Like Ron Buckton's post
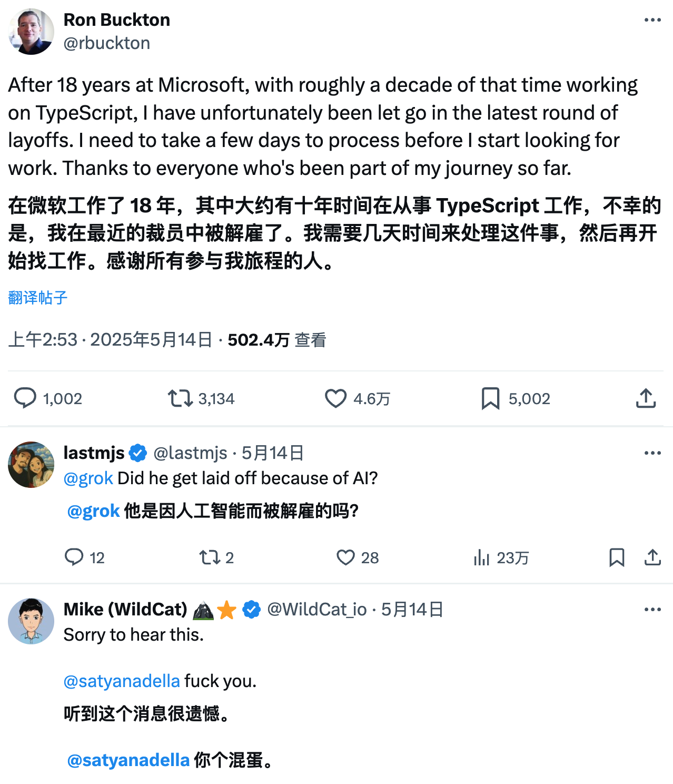The height and width of the screenshot is (784, 673). tap(335, 399)
